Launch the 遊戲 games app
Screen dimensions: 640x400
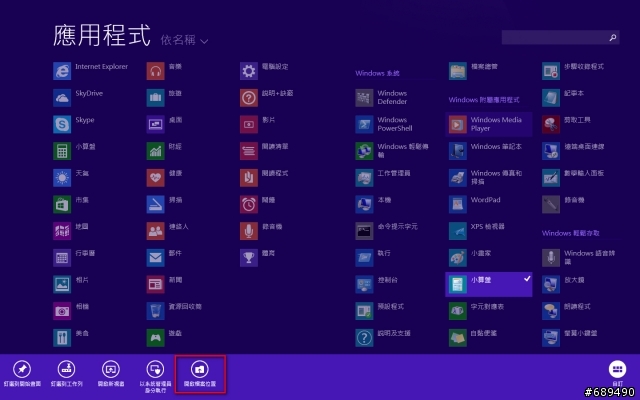click(x=164, y=338)
